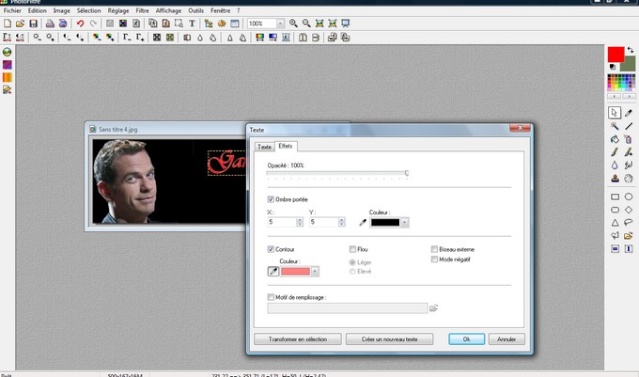Select the Elevé radio button
Screen dimensions: 639x377
[353, 271]
